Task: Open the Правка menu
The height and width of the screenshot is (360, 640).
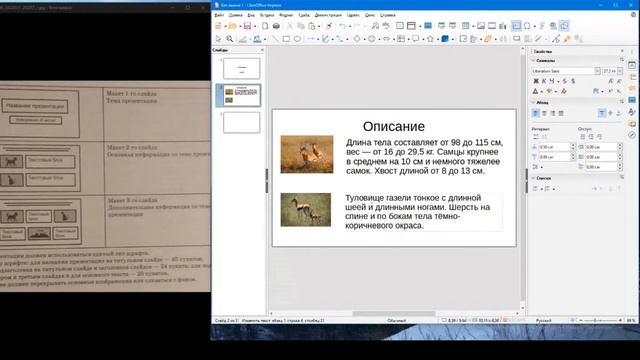Action: [236, 15]
